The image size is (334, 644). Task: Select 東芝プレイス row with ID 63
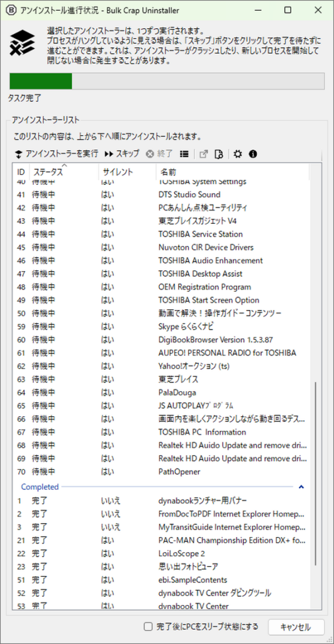click(162, 379)
